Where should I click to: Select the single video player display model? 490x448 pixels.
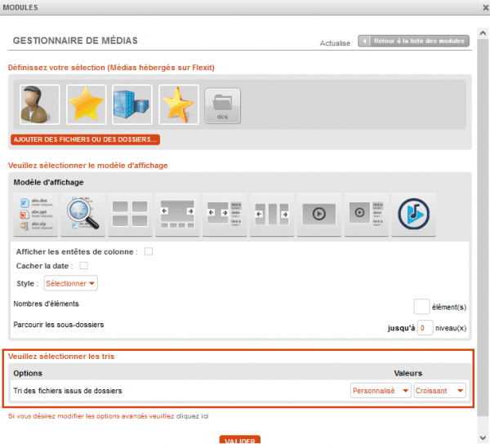point(317,214)
